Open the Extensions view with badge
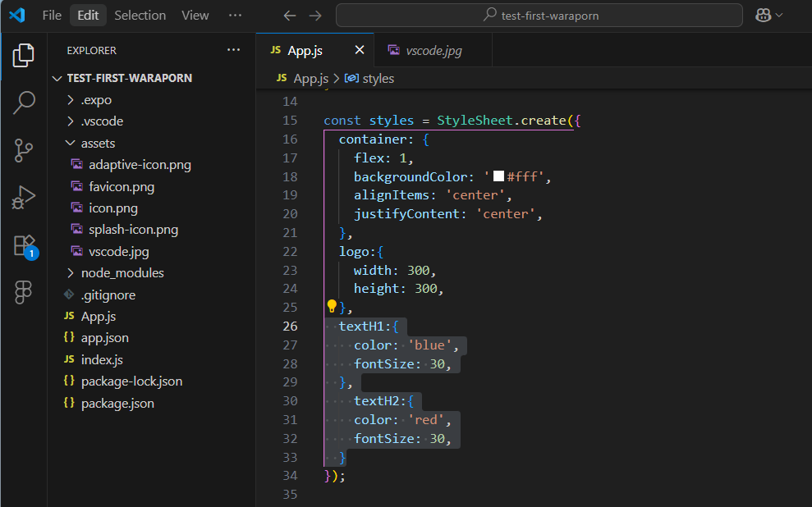The height and width of the screenshot is (507, 812). click(x=24, y=245)
